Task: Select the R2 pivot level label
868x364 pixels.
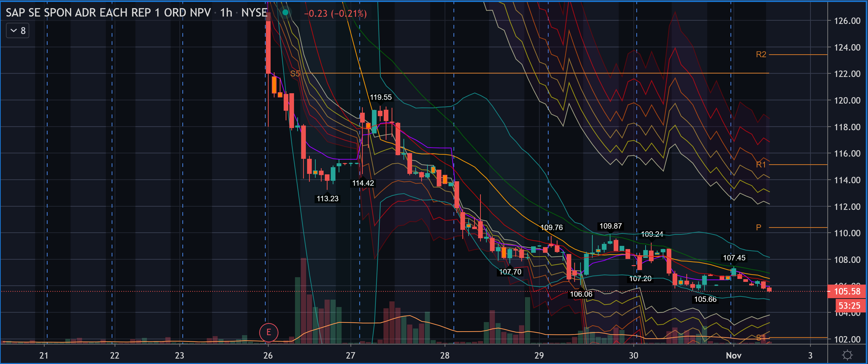Action: click(761, 55)
